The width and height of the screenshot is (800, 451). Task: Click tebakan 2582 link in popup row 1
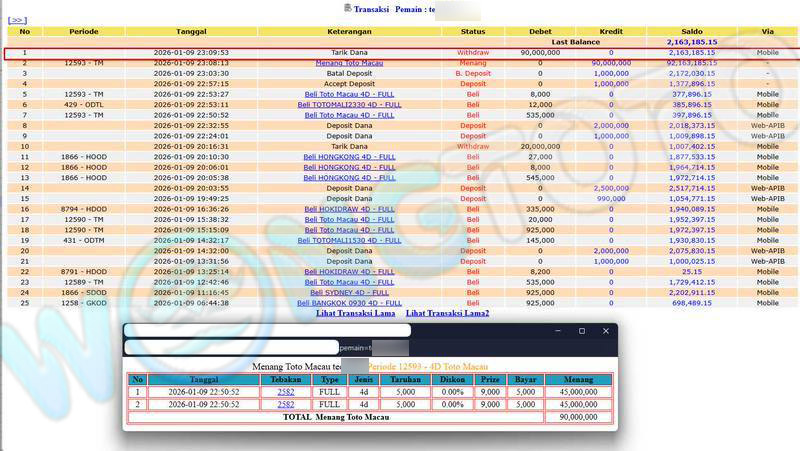tap(286, 392)
